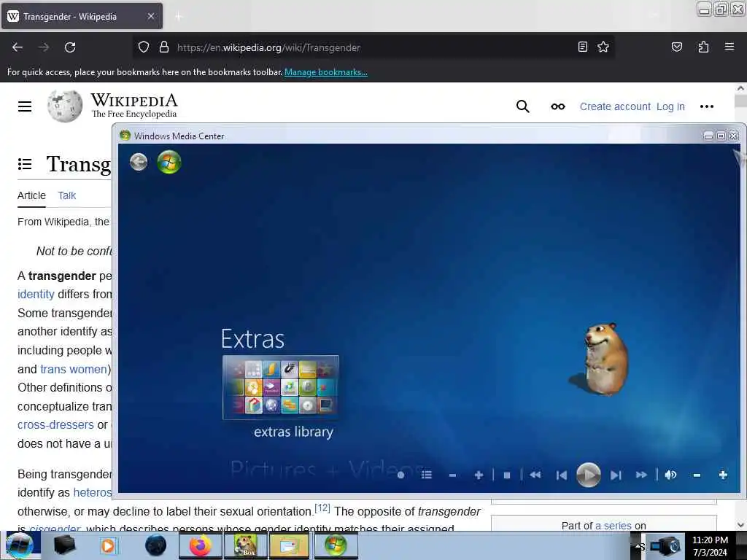Decrease volume in Media Center
Screen dimensions: 747x560
point(697,475)
